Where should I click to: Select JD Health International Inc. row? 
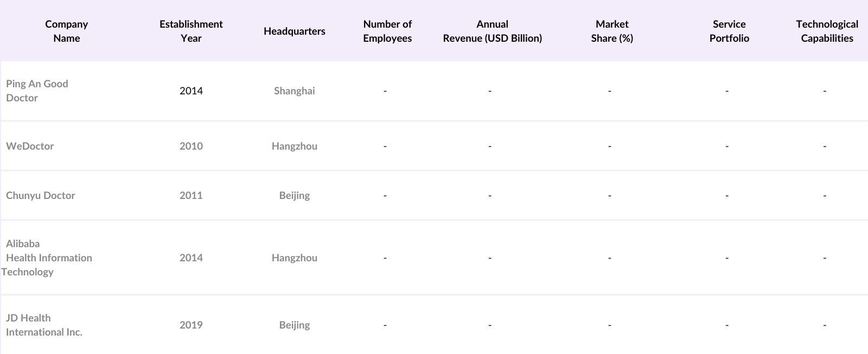(x=44, y=325)
